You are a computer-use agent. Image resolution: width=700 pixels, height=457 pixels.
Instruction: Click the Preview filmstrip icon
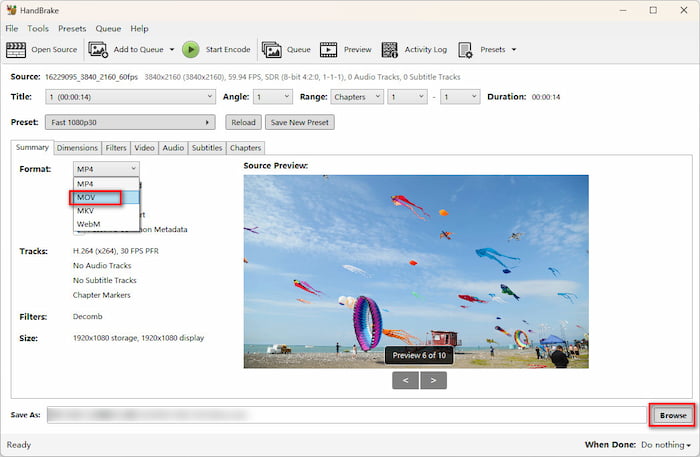click(x=329, y=50)
